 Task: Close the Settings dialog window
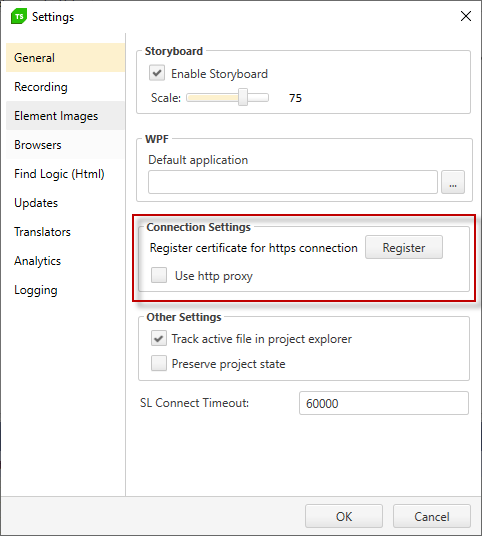click(x=466, y=16)
